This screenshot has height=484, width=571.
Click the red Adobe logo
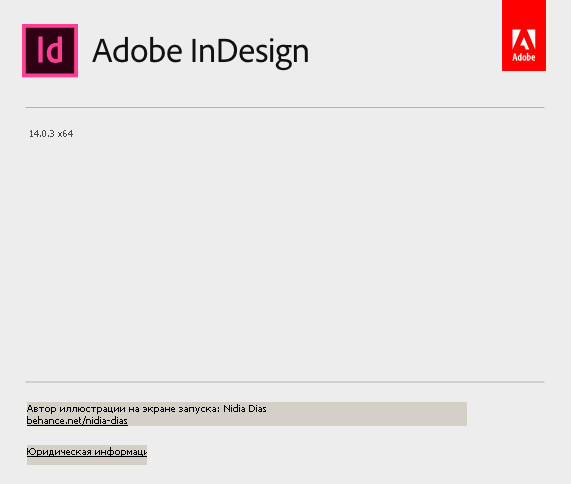[524, 35]
